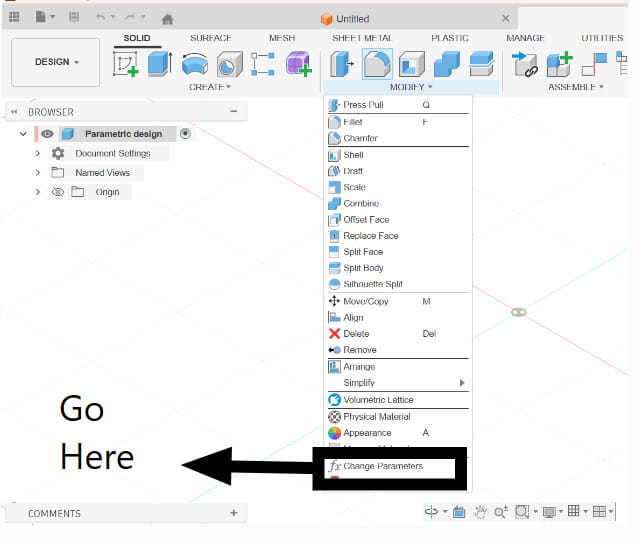Switch to the SURFACE tab
Screen dimensions: 640x543
pos(211,38)
